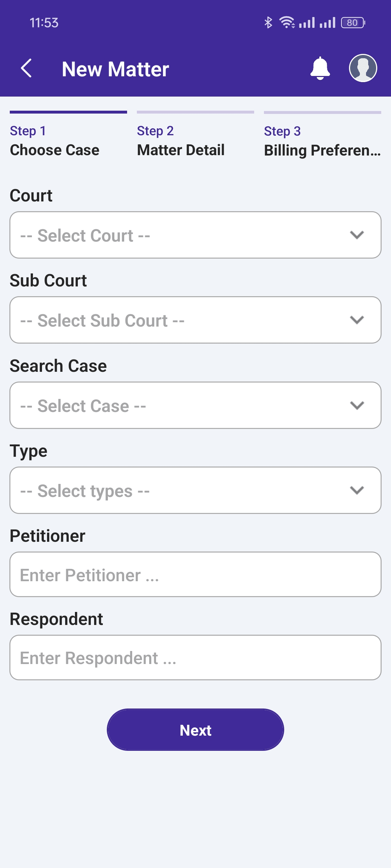
Task: Open the user profile avatar
Action: pyautogui.click(x=363, y=68)
